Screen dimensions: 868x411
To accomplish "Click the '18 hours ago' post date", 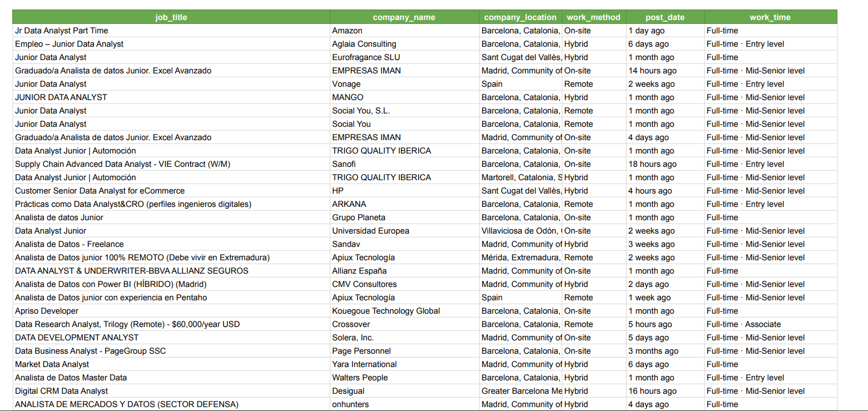I will tap(665, 164).
